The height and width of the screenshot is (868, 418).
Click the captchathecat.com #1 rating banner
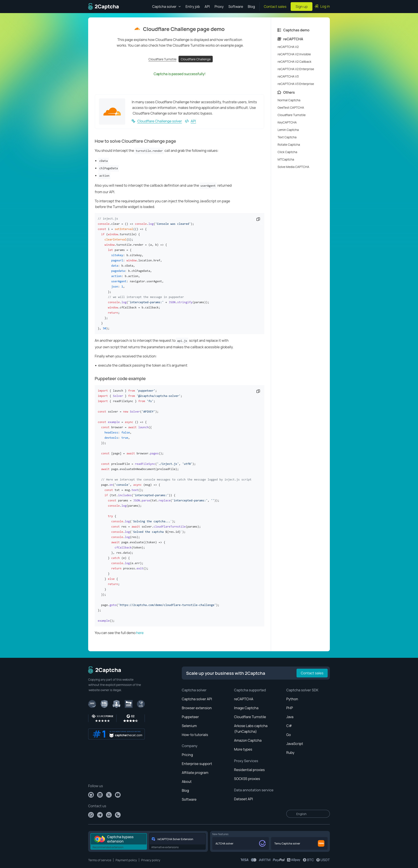[116, 734]
